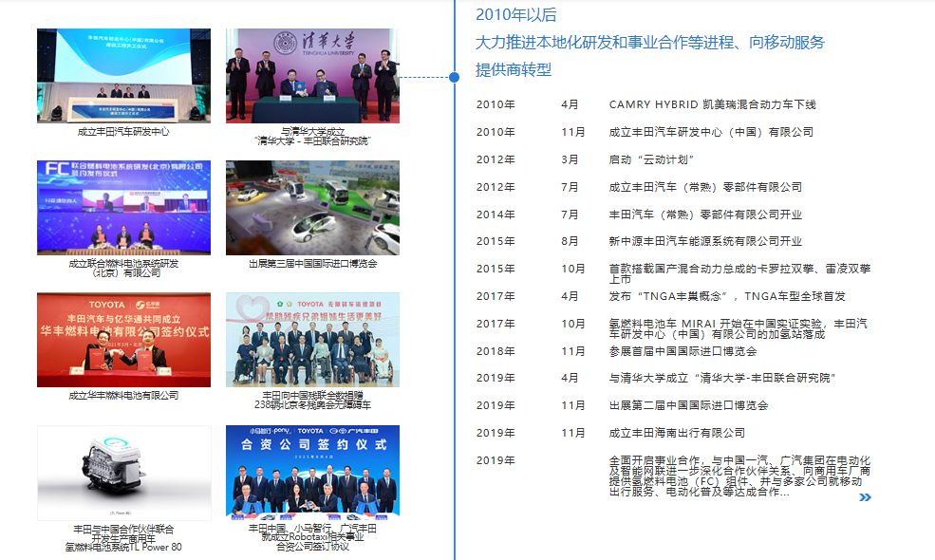
Task: Click caption 成立华丰燃料电池有限公司
Action: coord(123,396)
